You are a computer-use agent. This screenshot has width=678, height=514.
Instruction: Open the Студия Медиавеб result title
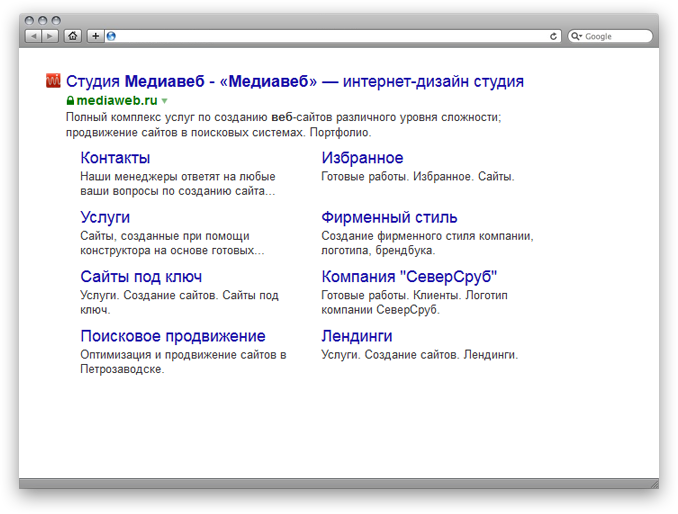pos(294,81)
